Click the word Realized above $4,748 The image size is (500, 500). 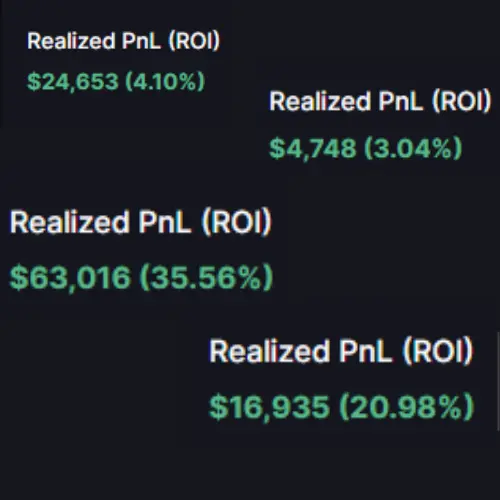[320, 101]
